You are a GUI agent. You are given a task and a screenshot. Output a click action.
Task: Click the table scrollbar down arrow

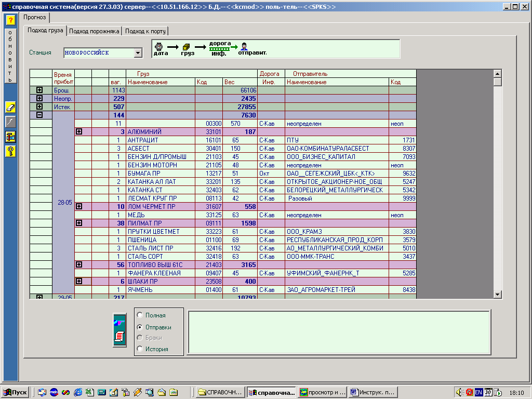(x=497, y=295)
